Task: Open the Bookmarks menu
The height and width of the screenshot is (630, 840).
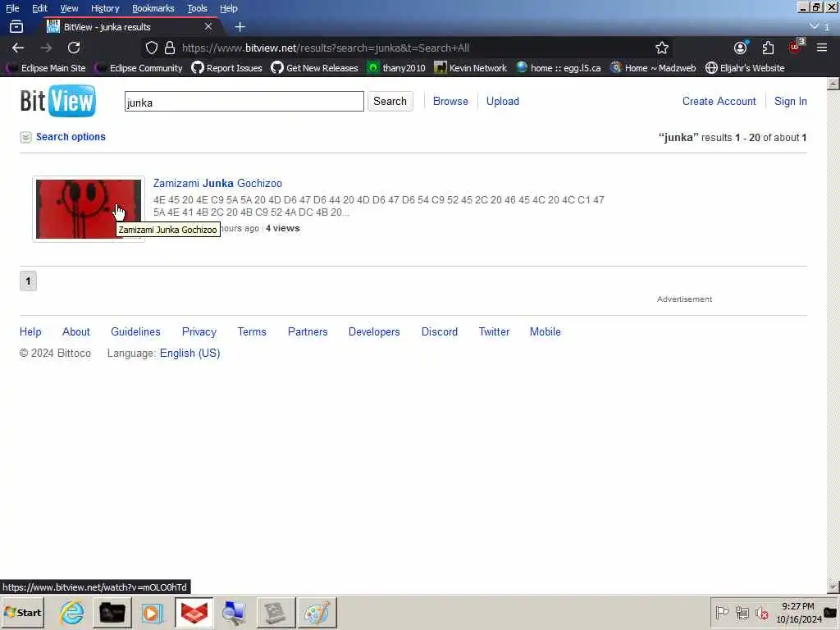Action: point(153,8)
